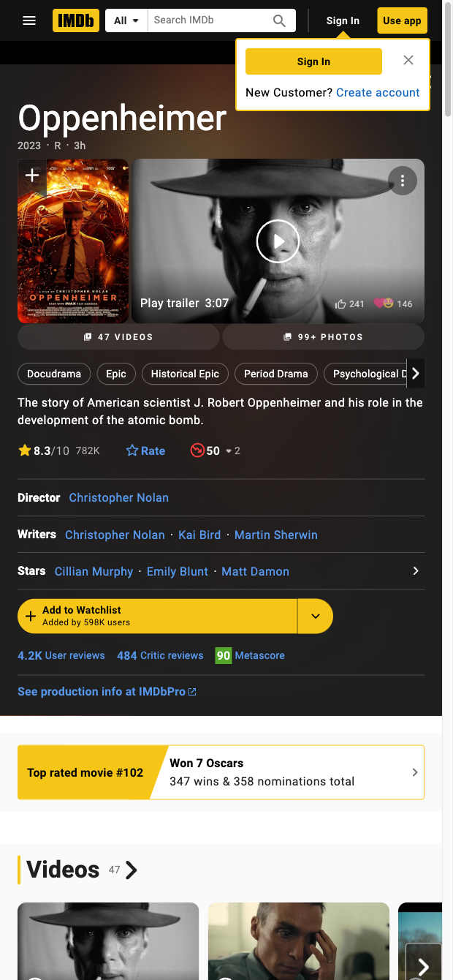The height and width of the screenshot is (980, 453).
Task: Select the Docudrama genre chip
Action: [x=54, y=374]
